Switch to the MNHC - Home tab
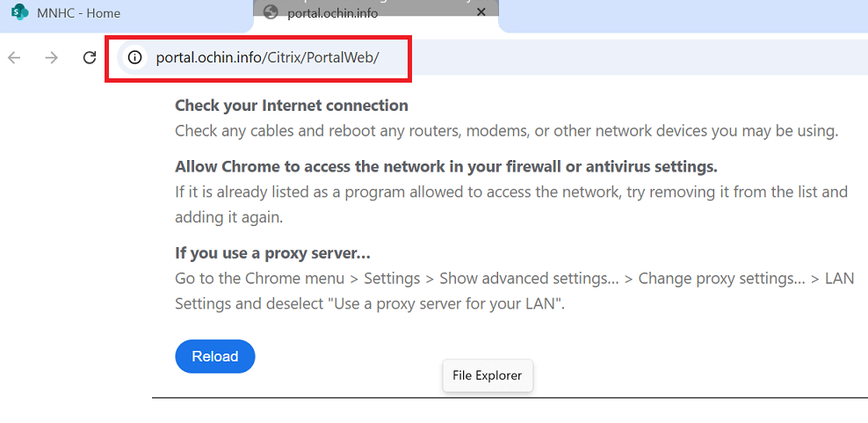 79,13
